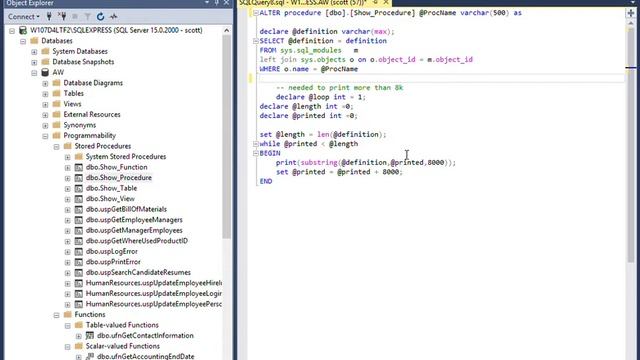The width and height of the screenshot is (640, 360).
Task: Click the dbo.uspGetWhereUsedProductID procedure icon
Action: click(78, 241)
